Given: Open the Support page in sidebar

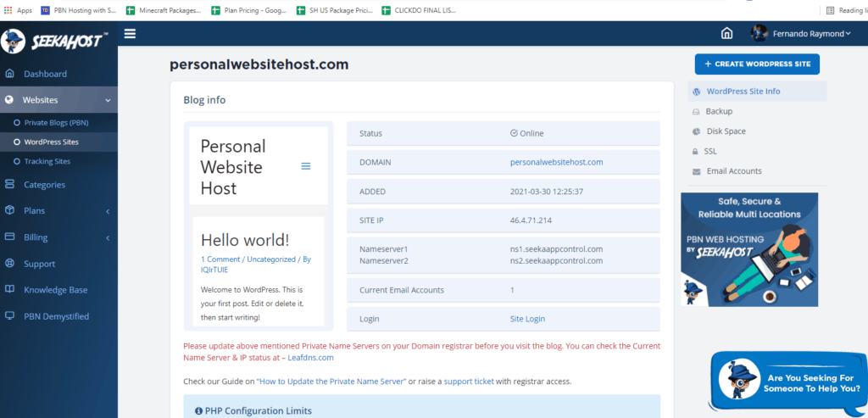Looking at the screenshot, I should point(39,264).
